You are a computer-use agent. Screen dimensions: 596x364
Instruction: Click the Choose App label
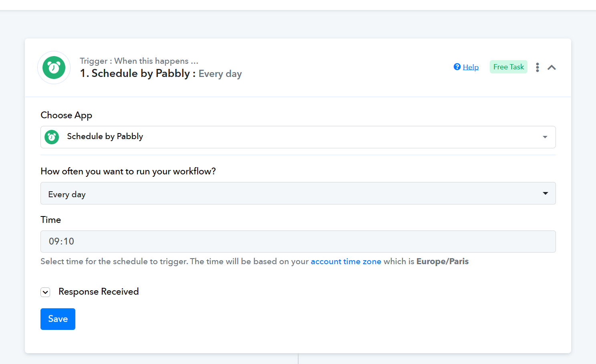point(67,115)
